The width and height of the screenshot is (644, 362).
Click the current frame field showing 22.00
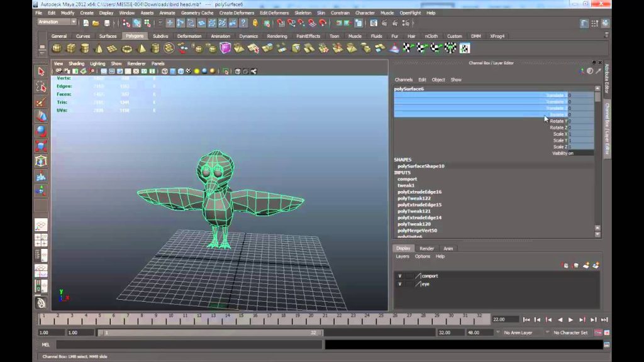504,320
